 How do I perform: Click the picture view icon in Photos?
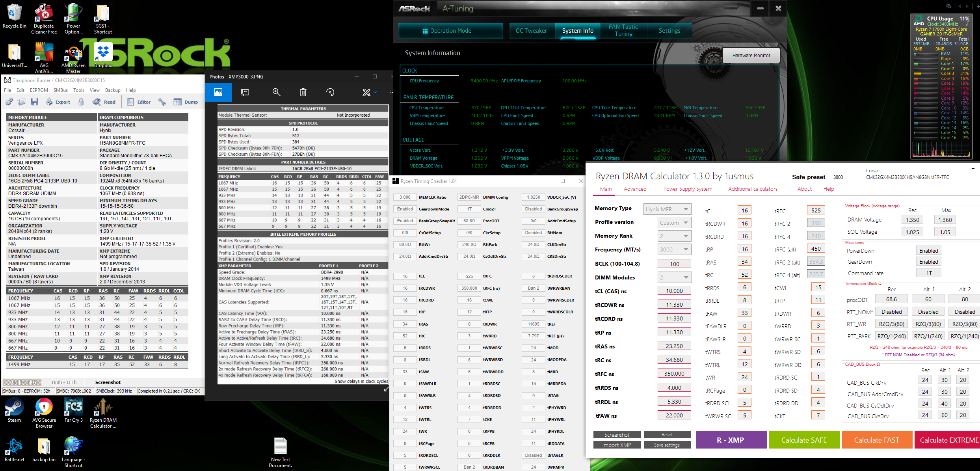[218, 92]
